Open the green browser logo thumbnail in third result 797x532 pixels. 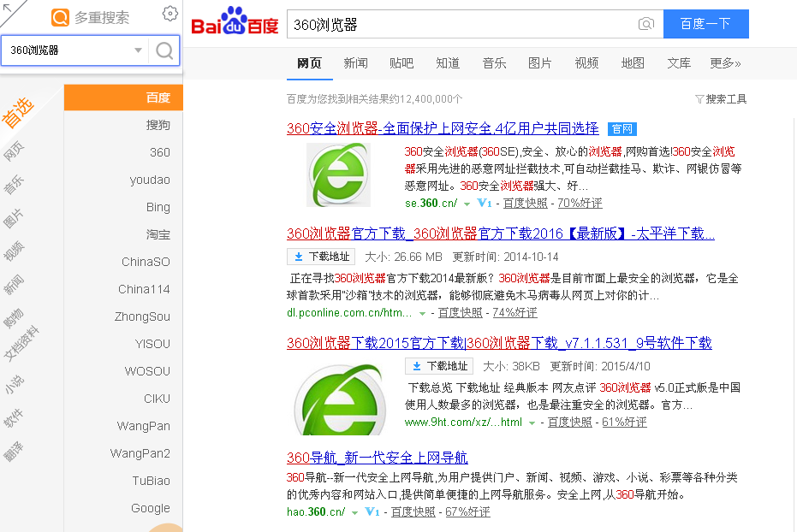(340, 399)
